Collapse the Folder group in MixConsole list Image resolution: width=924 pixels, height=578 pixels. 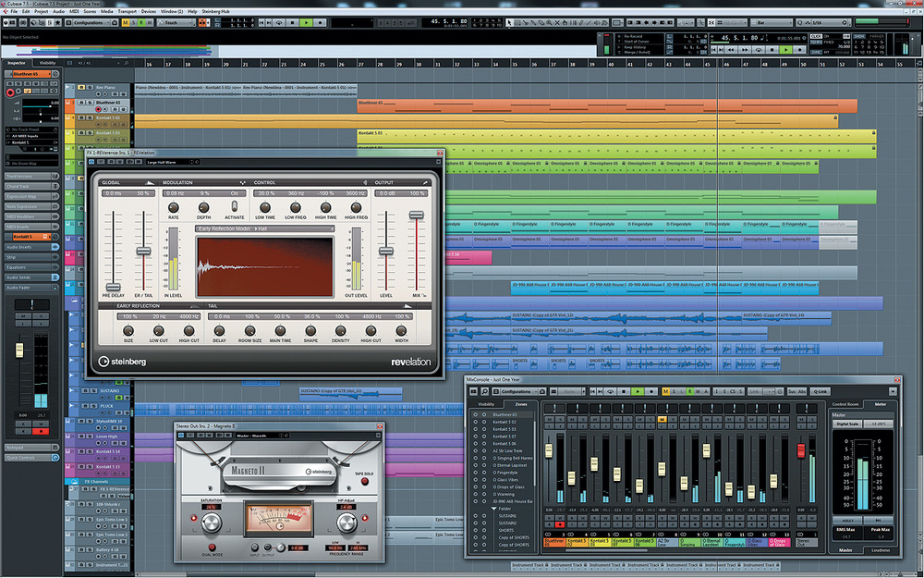pos(493,509)
